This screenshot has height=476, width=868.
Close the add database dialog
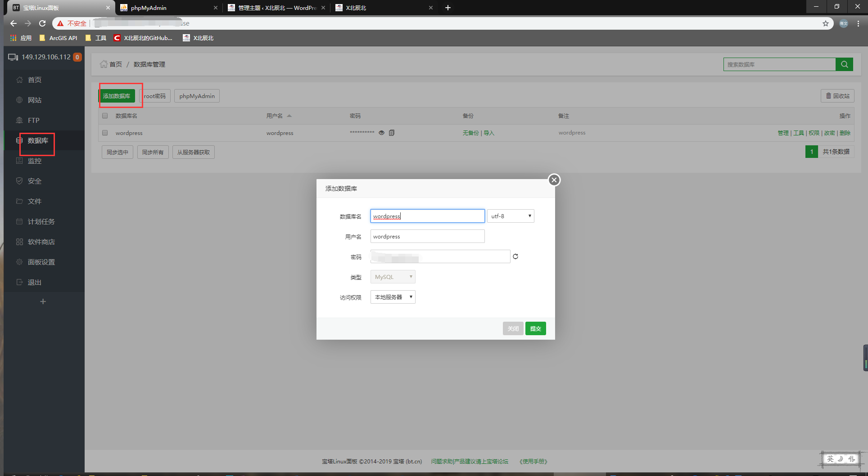point(554,180)
